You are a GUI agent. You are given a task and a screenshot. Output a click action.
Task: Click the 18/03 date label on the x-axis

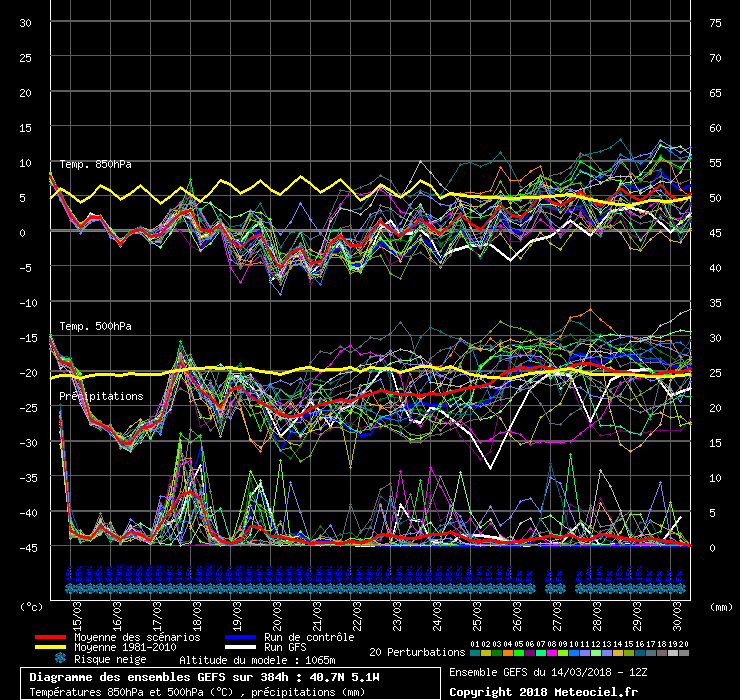tap(197, 616)
